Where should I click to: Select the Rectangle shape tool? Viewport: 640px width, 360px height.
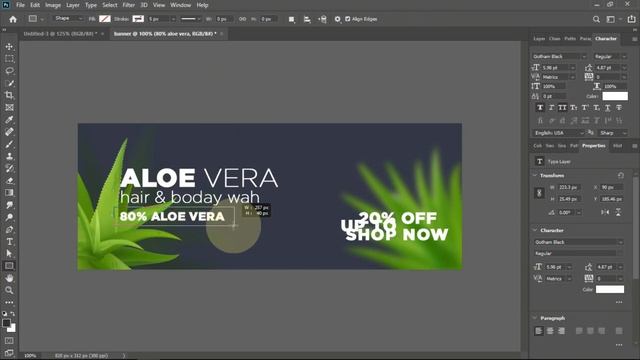[x=9, y=266]
